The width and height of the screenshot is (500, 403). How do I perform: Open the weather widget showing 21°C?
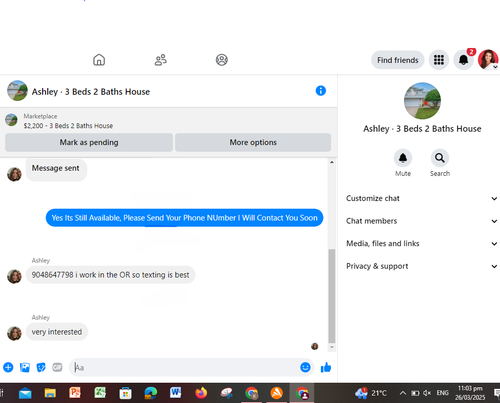point(371,393)
